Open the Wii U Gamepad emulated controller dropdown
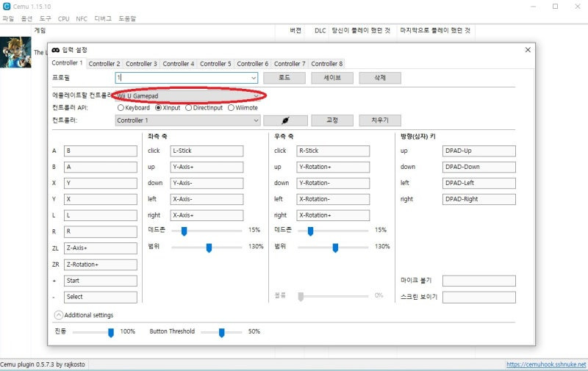This screenshot has height=371, width=588. coord(187,96)
